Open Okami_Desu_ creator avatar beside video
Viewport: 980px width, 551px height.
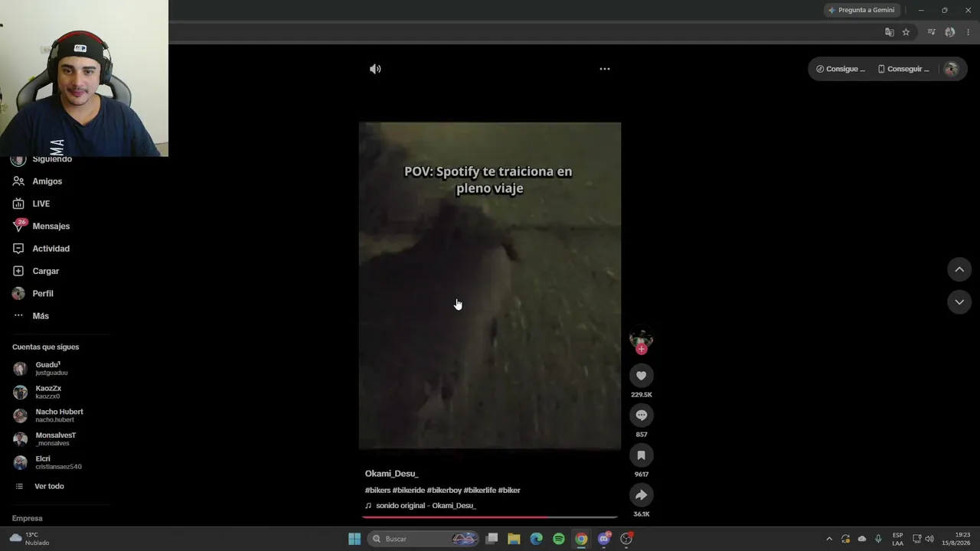641,339
